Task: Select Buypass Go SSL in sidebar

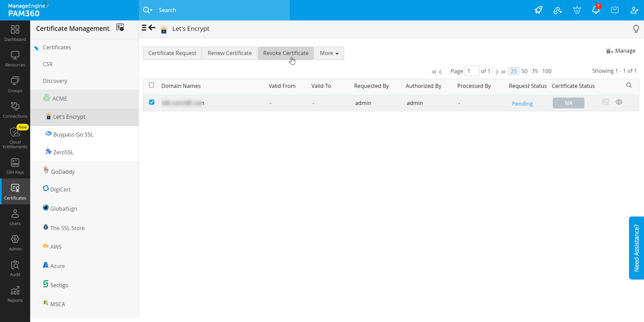Action: [73, 135]
